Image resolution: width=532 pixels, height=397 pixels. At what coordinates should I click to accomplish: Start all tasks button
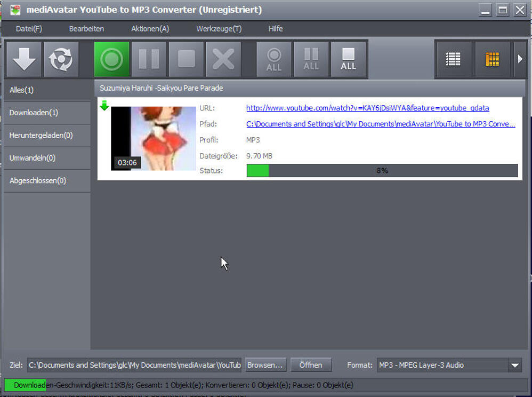tap(274, 59)
